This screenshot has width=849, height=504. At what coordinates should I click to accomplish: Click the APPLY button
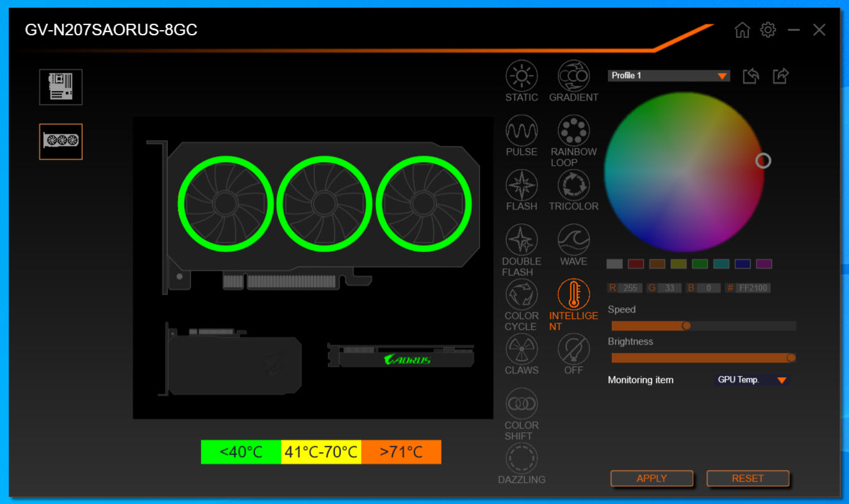coord(652,478)
